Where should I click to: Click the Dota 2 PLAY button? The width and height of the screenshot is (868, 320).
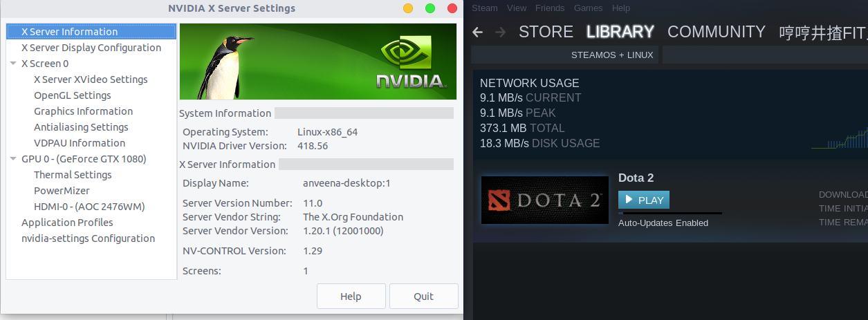[644, 200]
